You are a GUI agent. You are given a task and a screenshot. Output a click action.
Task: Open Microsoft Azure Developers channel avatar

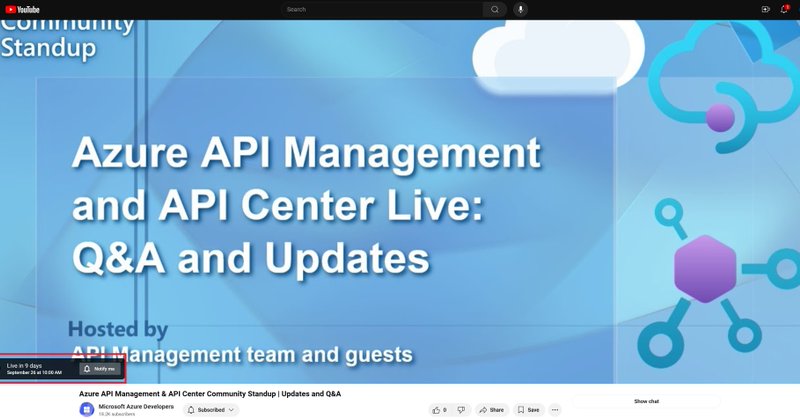tap(87, 409)
